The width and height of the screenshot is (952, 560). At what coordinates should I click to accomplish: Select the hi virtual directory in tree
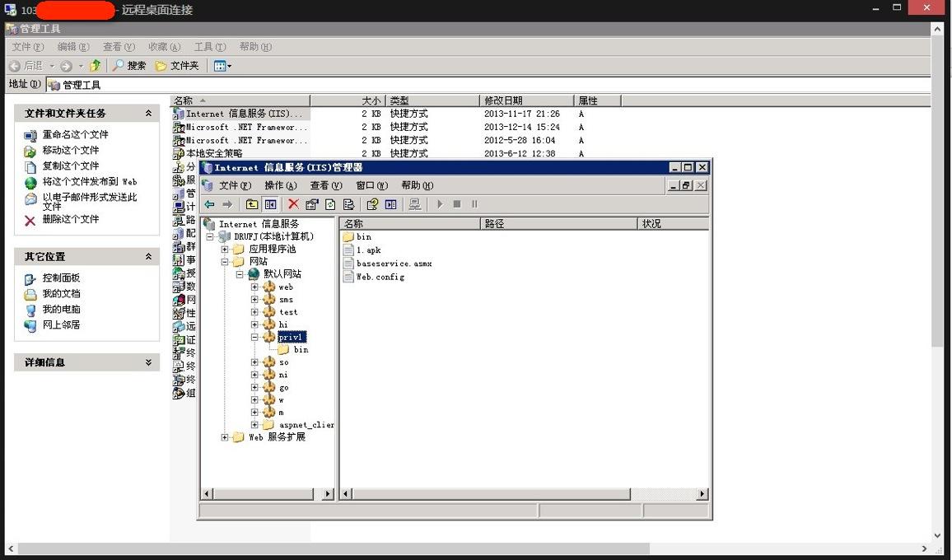(x=283, y=325)
